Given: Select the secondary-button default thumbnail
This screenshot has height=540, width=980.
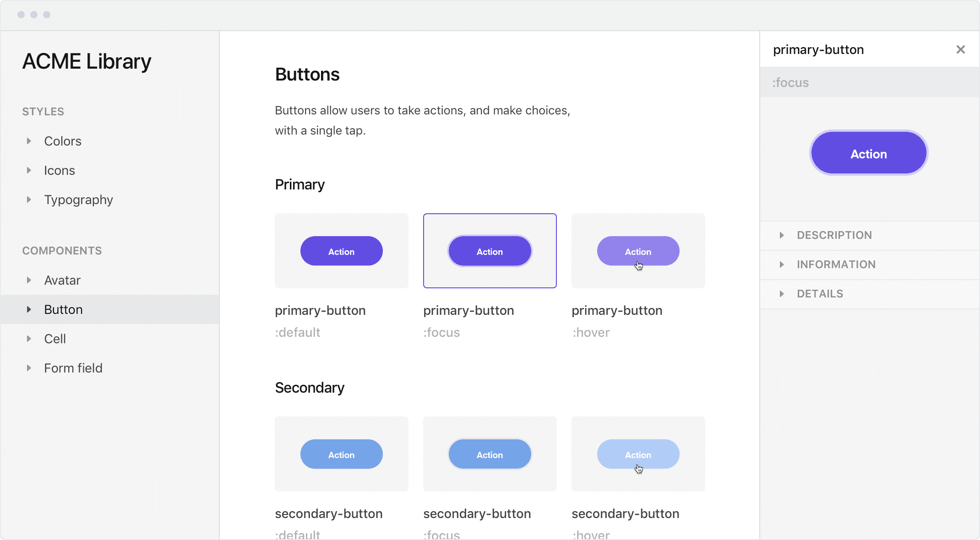Looking at the screenshot, I should coord(342,478).
